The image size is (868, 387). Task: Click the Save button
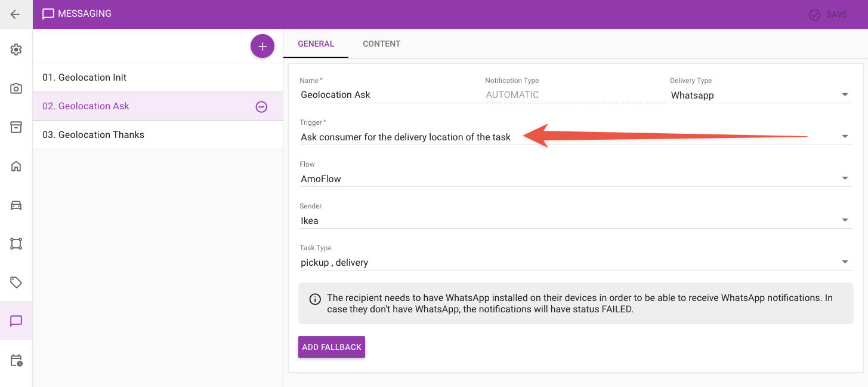pos(828,14)
